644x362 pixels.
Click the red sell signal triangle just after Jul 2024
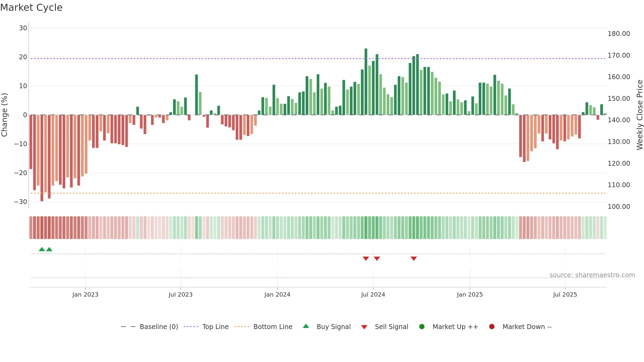[x=377, y=258]
